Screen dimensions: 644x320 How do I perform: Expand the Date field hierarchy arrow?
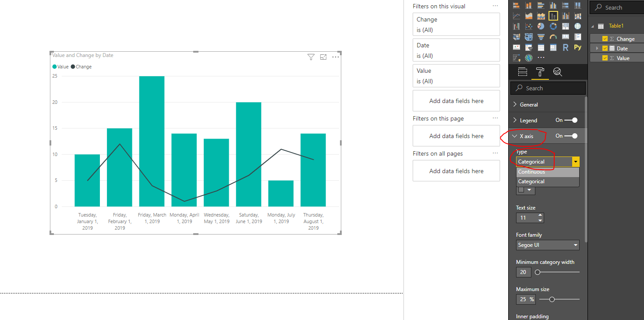(x=597, y=48)
